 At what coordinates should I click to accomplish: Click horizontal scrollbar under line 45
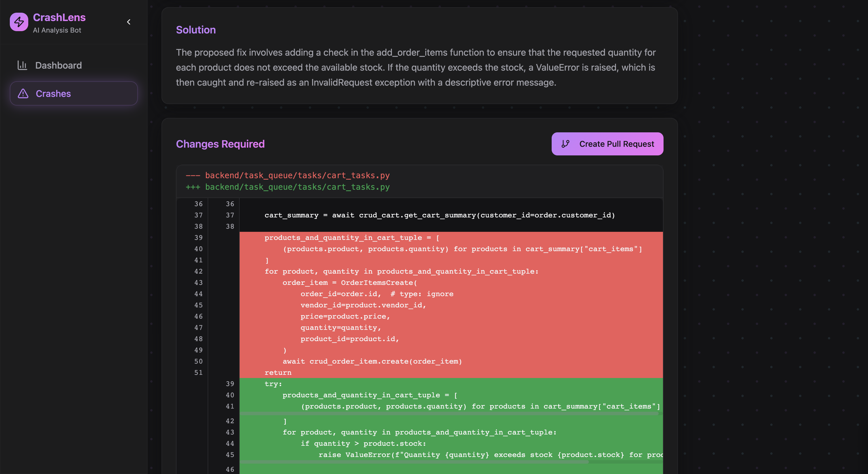point(414,462)
